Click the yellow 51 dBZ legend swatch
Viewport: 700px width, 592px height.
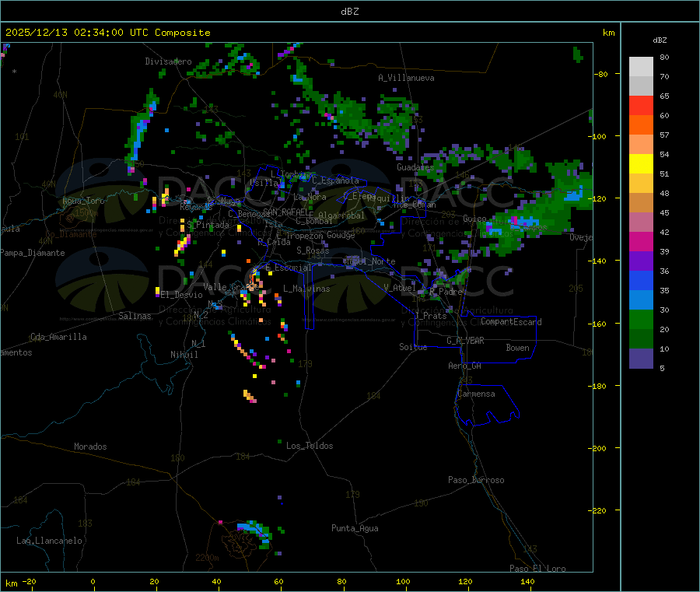point(641,164)
